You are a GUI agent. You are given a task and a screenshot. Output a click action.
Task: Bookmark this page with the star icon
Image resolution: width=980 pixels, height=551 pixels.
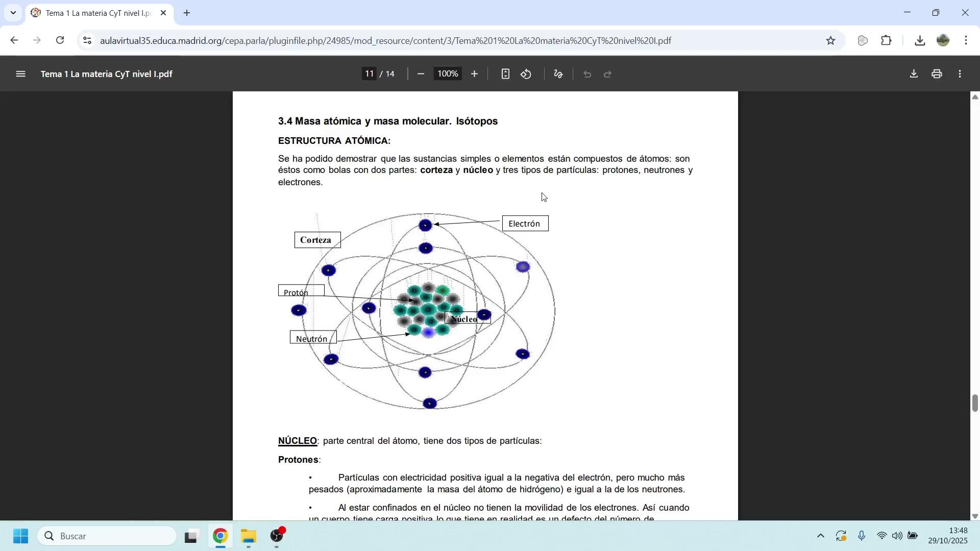tap(830, 41)
